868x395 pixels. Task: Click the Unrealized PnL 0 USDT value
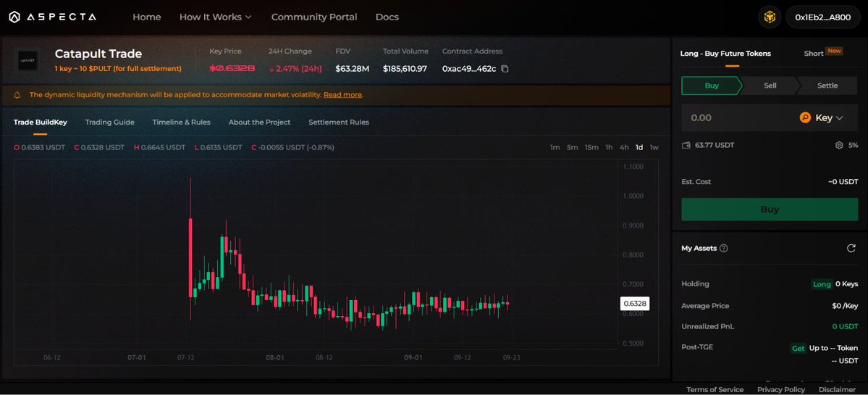pos(845,327)
